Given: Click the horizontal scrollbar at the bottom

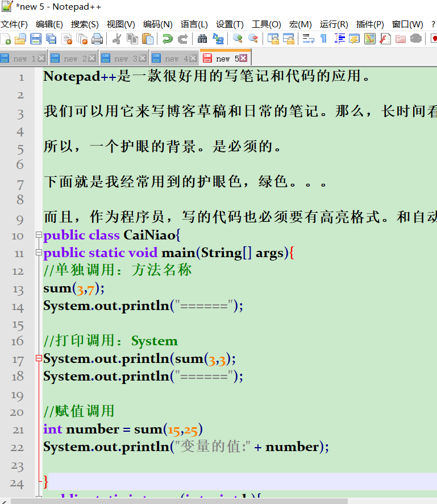Looking at the screenshot, I should point(179,501).
